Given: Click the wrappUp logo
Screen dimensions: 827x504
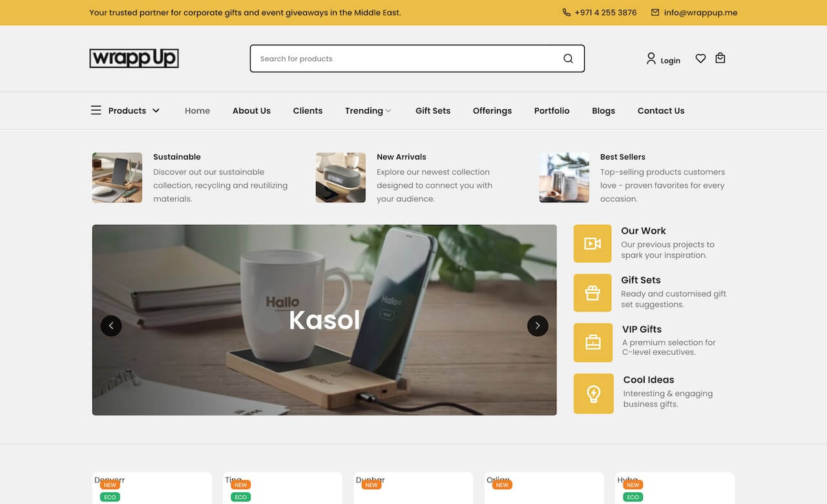Looking at the screenshot, I should [134, 58].
